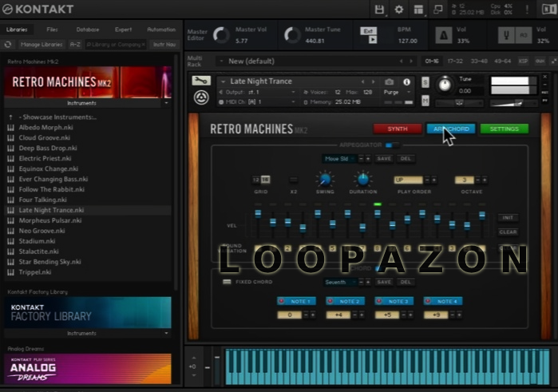This screenshot has width=558, height=392.
Task: Open Kontakt options gear icon
Action: pyautogui.click(x=399, y=10)
